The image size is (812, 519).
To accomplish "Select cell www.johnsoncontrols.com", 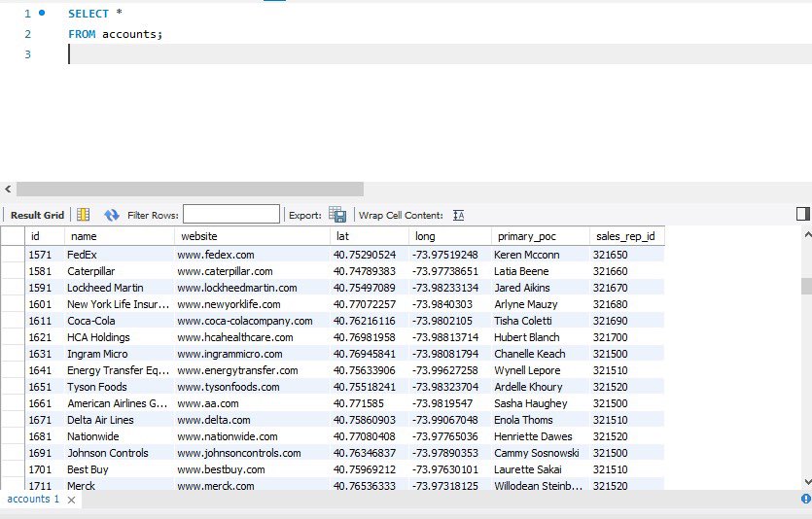I will tap(252, 453).
